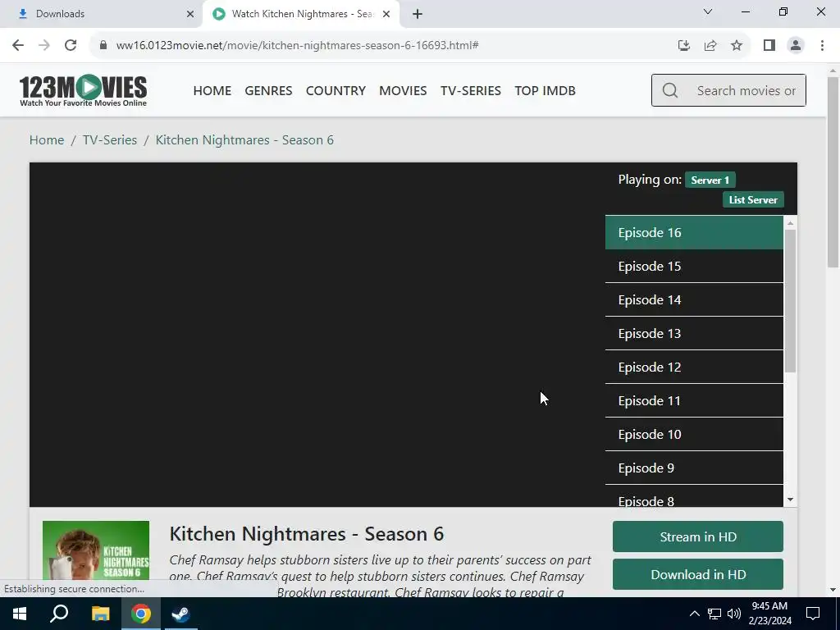Click the 123Movies logo
The image size is (840, 630).
pyautogui.click(x=83, y=90)
